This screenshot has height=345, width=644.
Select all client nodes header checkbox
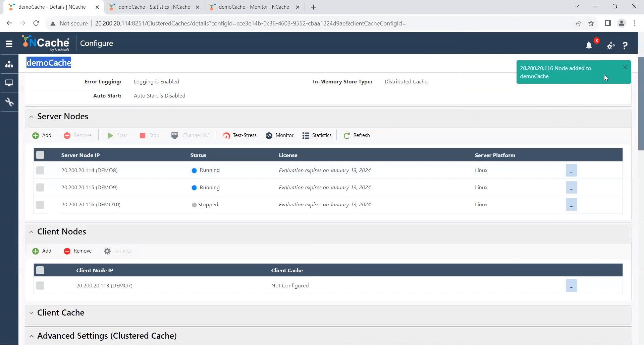[x=40, y=270]
